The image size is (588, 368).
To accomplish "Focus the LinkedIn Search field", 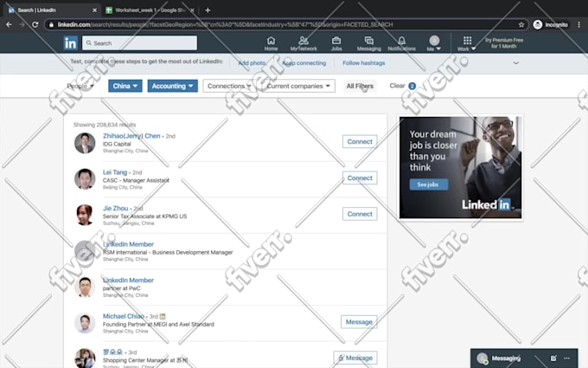I will coord(139,43).
